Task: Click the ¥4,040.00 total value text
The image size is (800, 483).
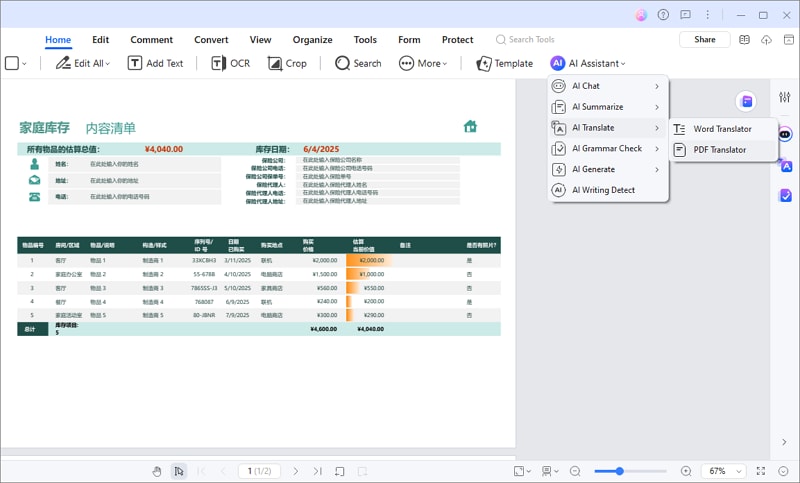Action: point(164,149)
